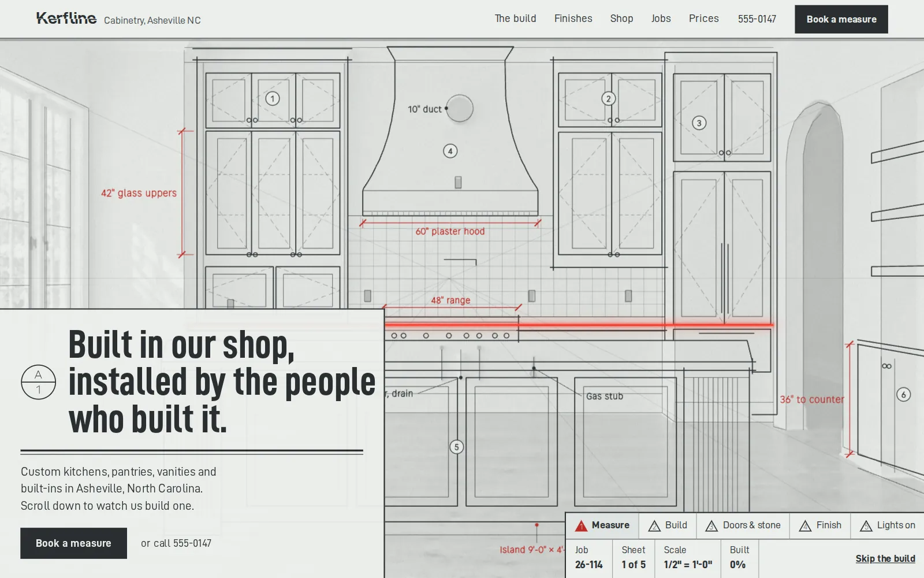Click the 'Cabinetry, Asheville NC' tagline
Image resolution: width=924 pixels, height=578 pixels.
(x=152, y=20)
